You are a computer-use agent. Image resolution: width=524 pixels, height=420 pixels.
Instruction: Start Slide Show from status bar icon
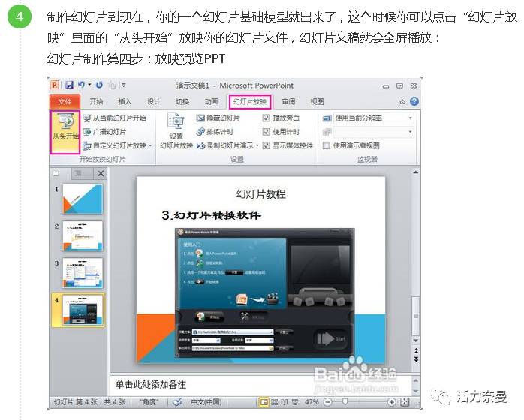pos(295,402)
